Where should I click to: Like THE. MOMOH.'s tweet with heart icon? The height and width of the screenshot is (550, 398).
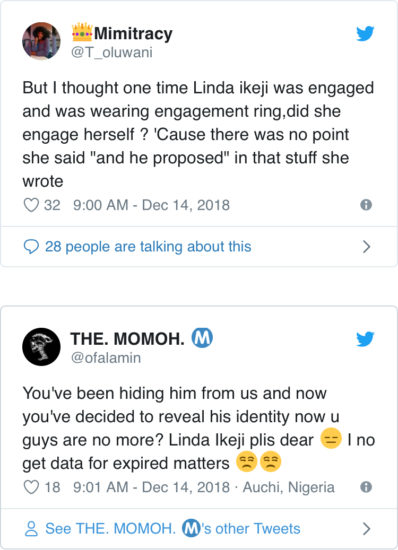tap(31, 487)
